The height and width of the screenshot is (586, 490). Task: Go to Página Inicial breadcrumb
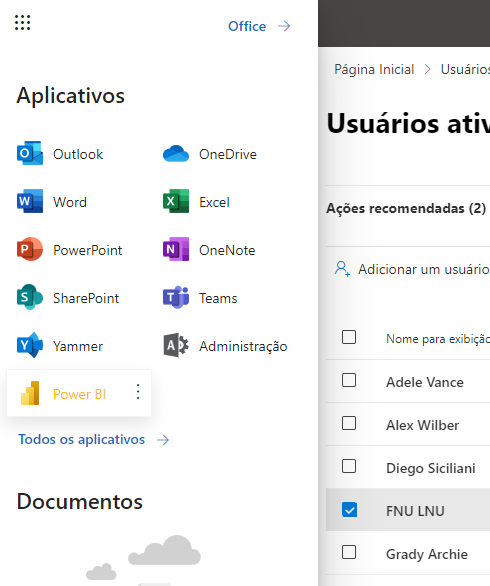374,70
